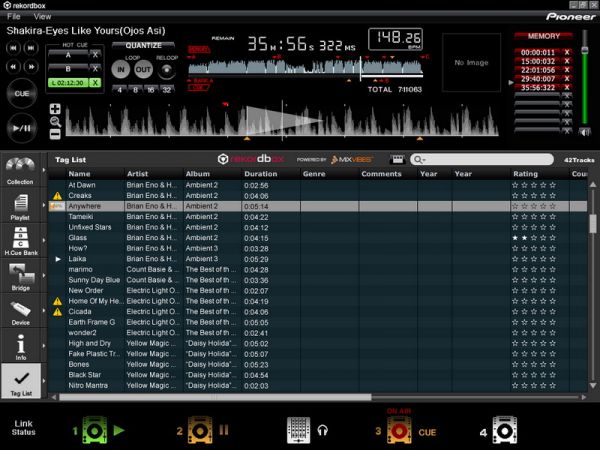Click the speaker mute icon
600x450 pixels.
tap(584, 132)
